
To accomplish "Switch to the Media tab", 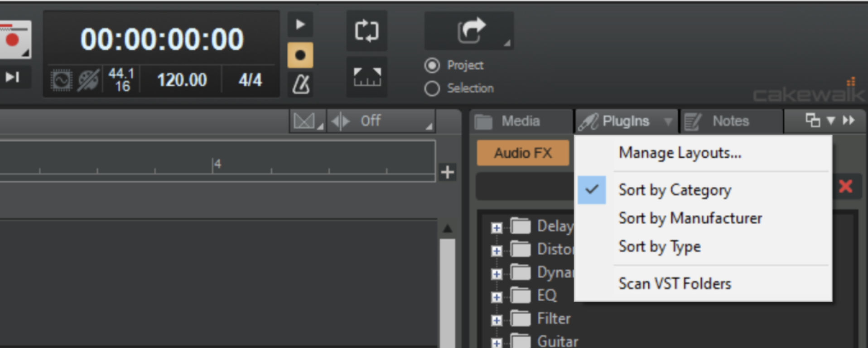I will pos(520,121).
